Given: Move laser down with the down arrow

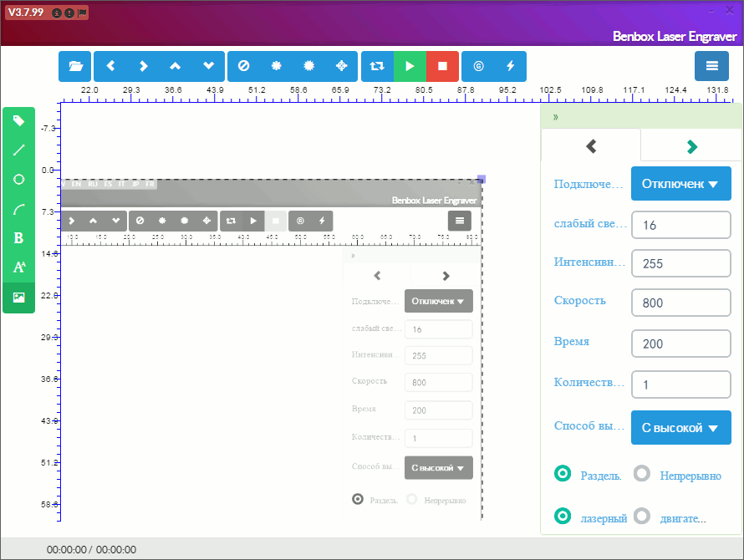Looking at the screenshot, I should (208, 66).
